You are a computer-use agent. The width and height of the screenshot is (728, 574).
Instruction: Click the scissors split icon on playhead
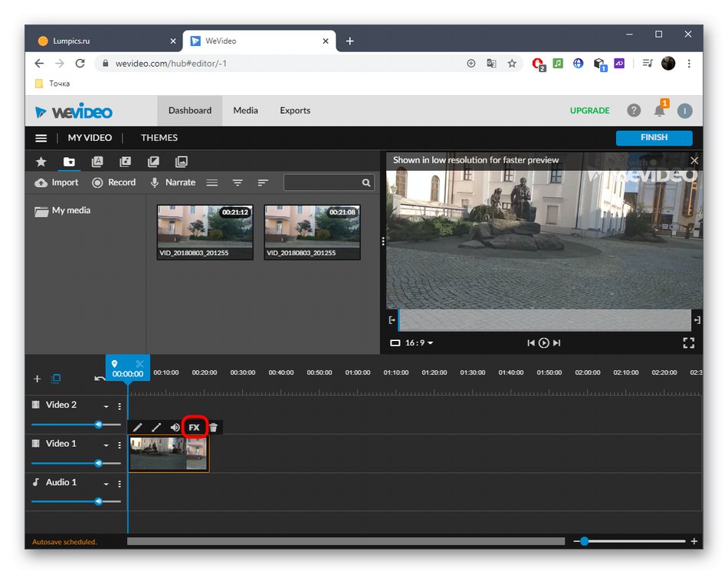[139, 363]
